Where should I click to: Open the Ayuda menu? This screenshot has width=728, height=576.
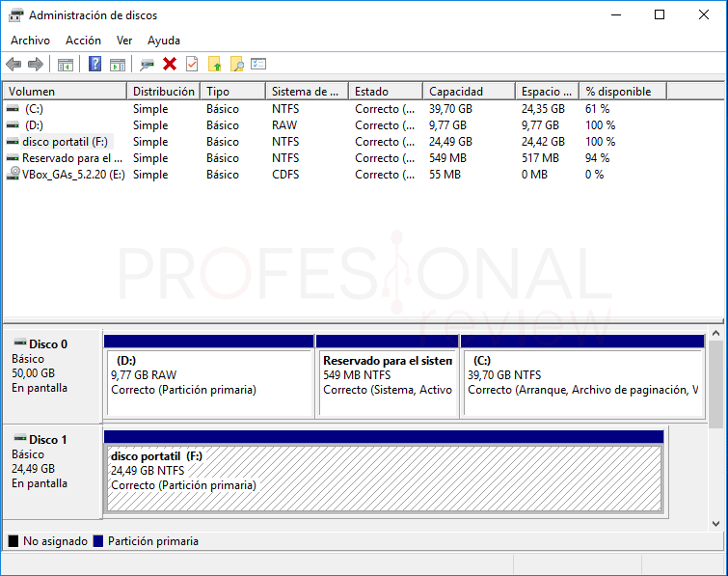163,41
